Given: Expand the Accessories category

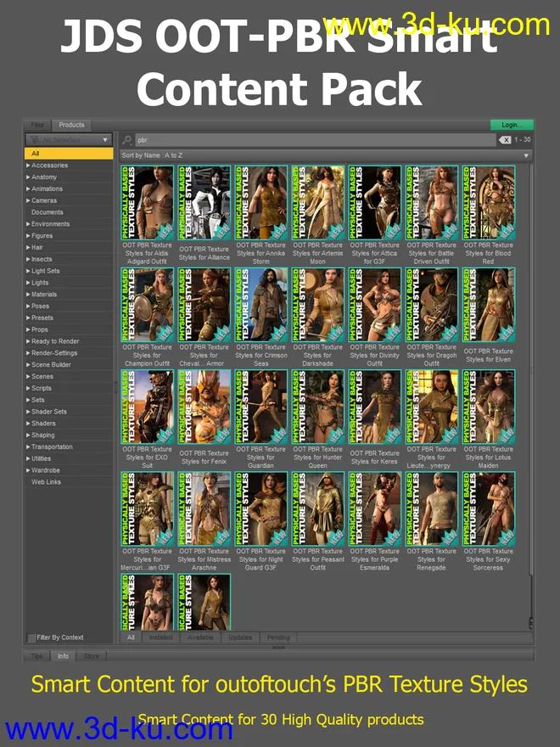Looking at the screenshot, I should coord(28,166).
